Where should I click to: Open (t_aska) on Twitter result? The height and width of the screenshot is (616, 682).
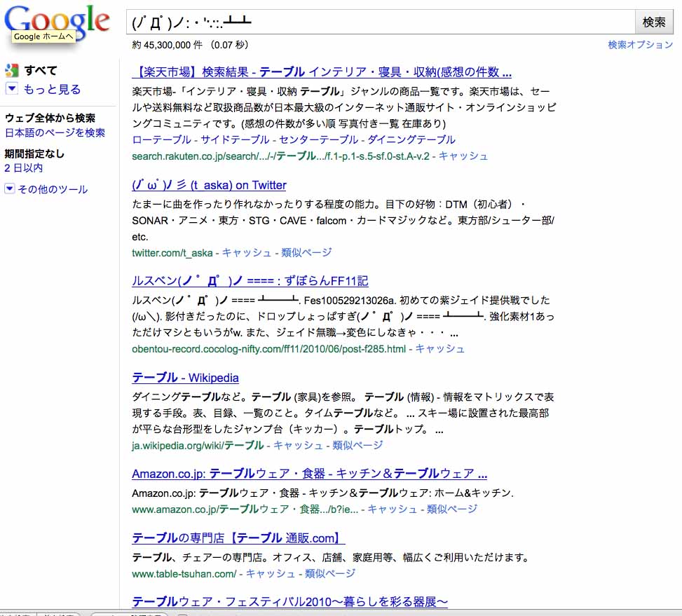point(209,185)
